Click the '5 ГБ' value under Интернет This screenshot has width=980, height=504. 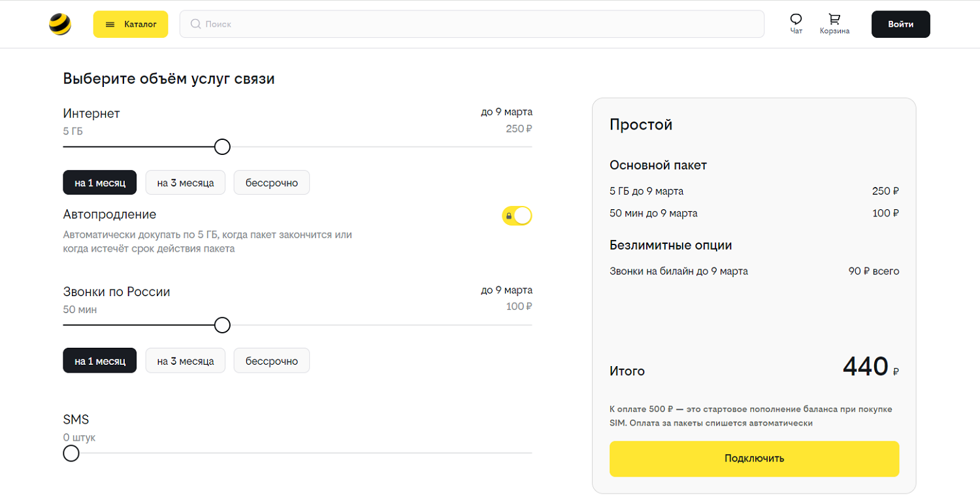[x=73, y=131]
